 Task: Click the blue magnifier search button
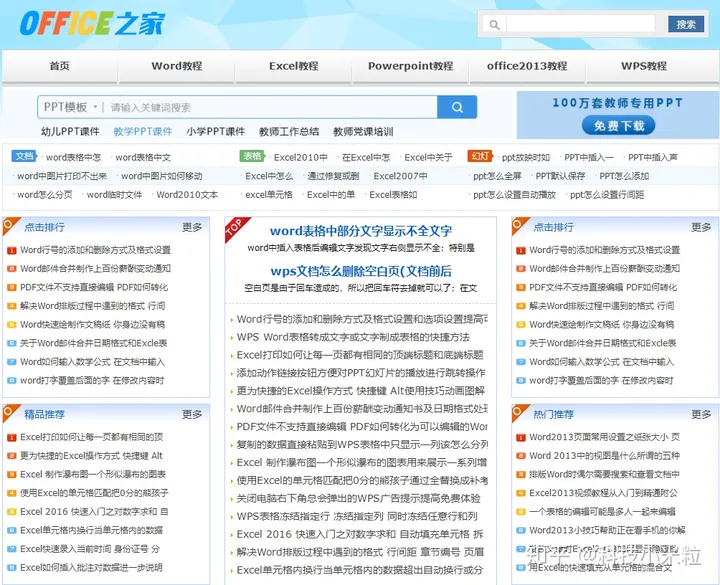point(457,107)
